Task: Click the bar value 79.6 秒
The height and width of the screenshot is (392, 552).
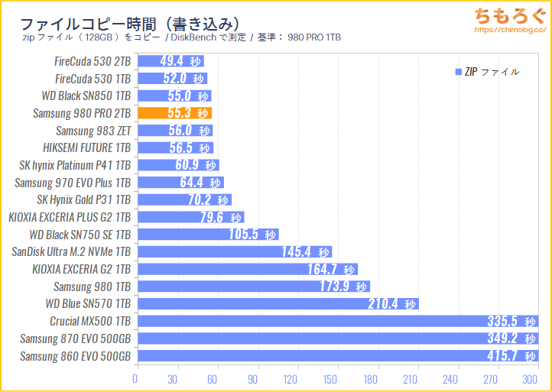Action: point(220,217)
